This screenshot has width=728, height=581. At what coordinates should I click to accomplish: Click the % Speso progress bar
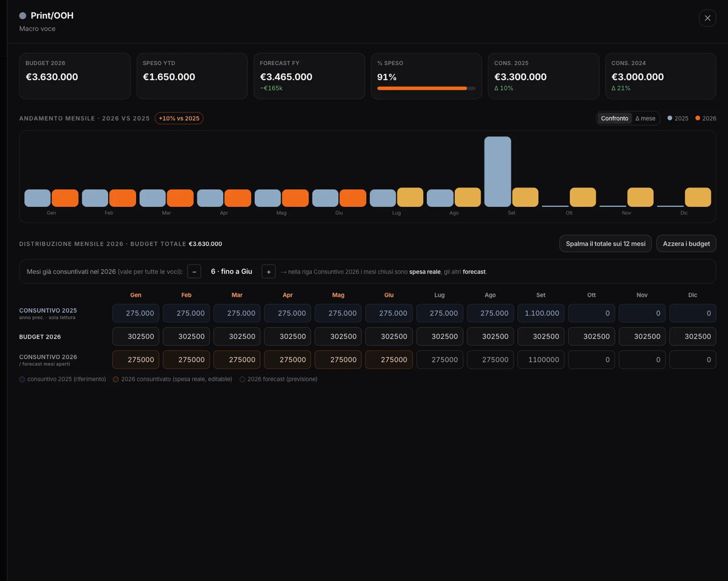tap(426, 88)
